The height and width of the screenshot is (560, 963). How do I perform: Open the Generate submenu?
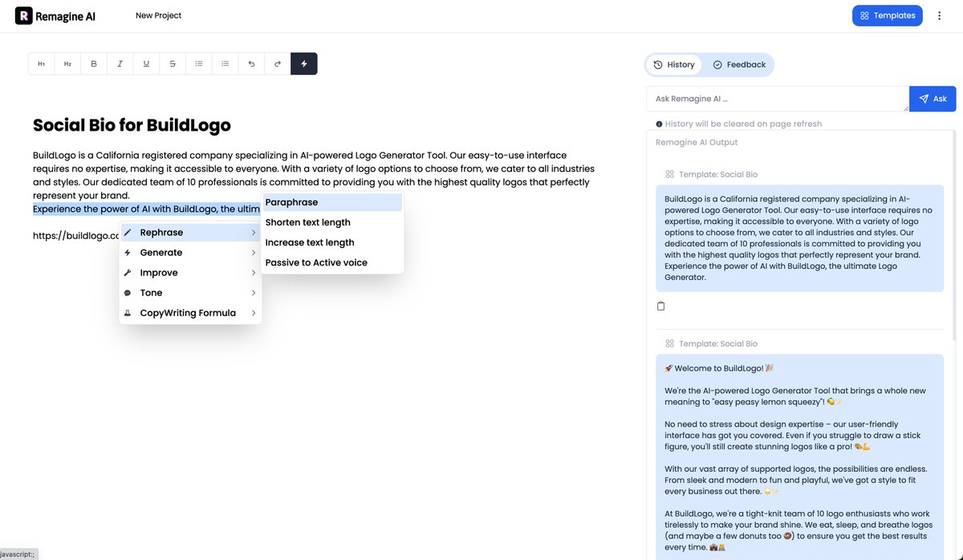(190, 253)
